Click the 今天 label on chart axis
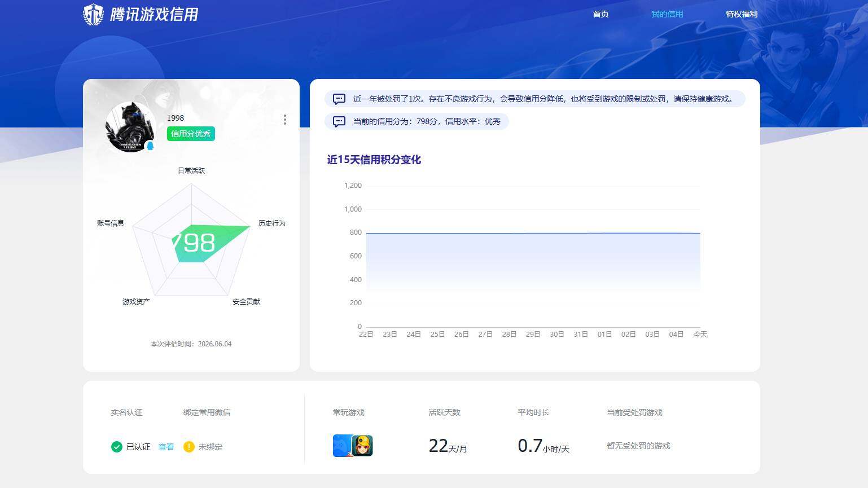This screenshot has width=868, height=488. 700,334
